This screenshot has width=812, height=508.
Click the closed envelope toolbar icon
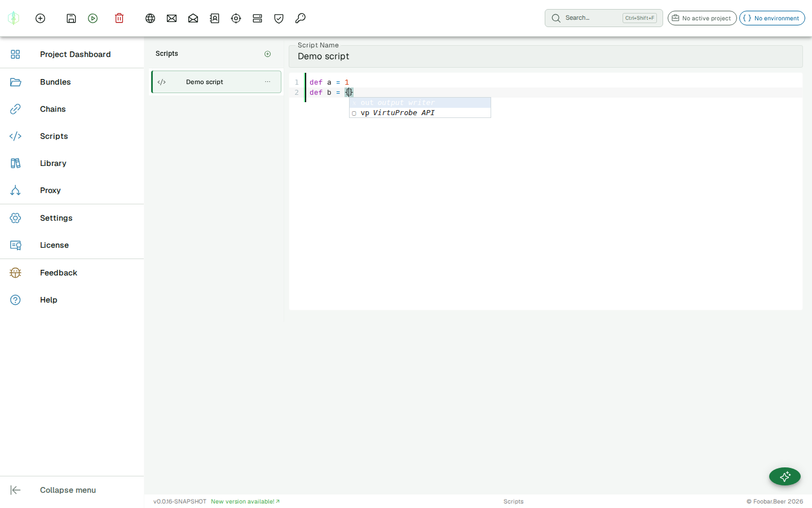171,18
